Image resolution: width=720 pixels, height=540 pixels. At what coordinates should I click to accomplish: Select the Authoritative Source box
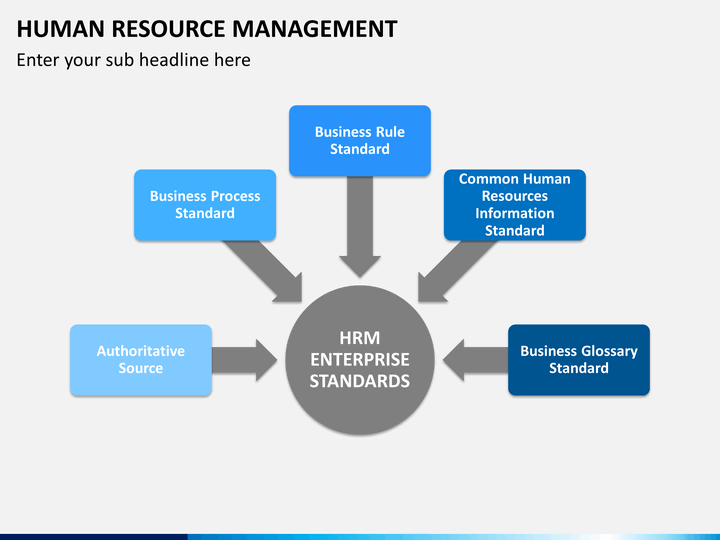point(141,360)
